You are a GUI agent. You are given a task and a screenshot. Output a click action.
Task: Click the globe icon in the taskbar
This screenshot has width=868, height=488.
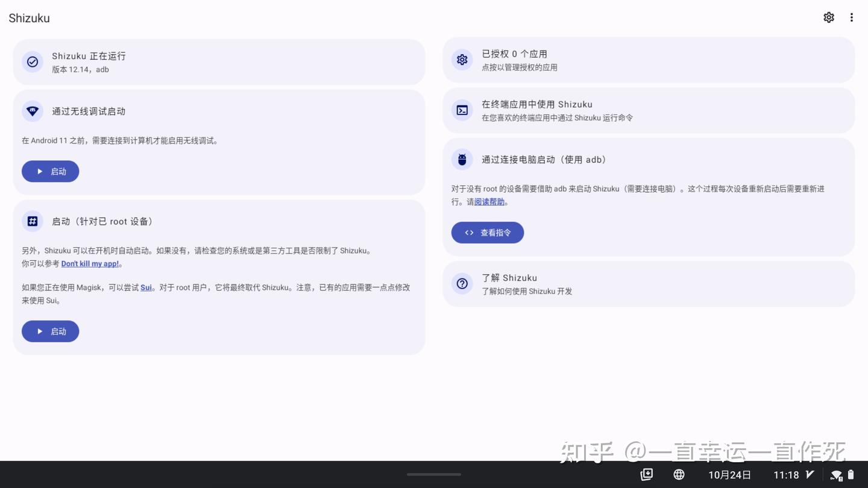679,475
